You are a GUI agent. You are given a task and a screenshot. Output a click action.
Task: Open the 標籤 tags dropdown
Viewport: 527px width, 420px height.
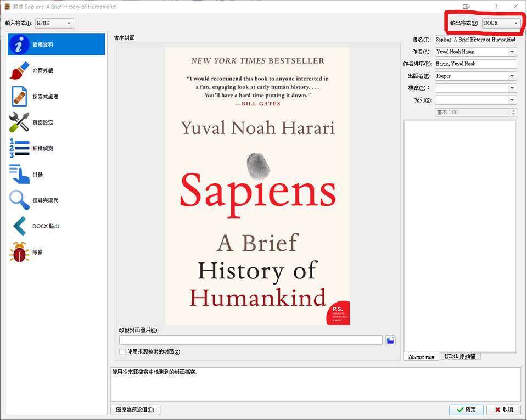[x=512, y=88]
